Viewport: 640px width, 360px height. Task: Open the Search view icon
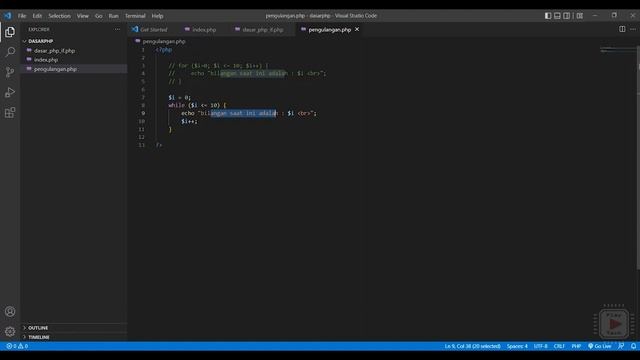pyautogui.click(x=10, y=52)
